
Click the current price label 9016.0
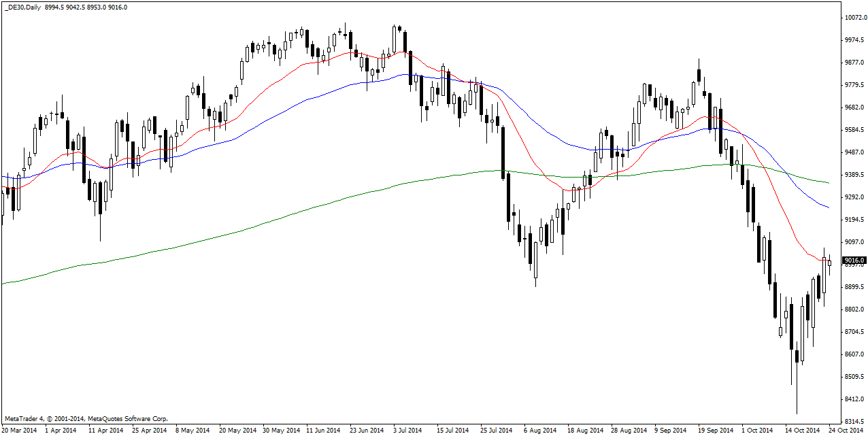(x=854, y=260)
